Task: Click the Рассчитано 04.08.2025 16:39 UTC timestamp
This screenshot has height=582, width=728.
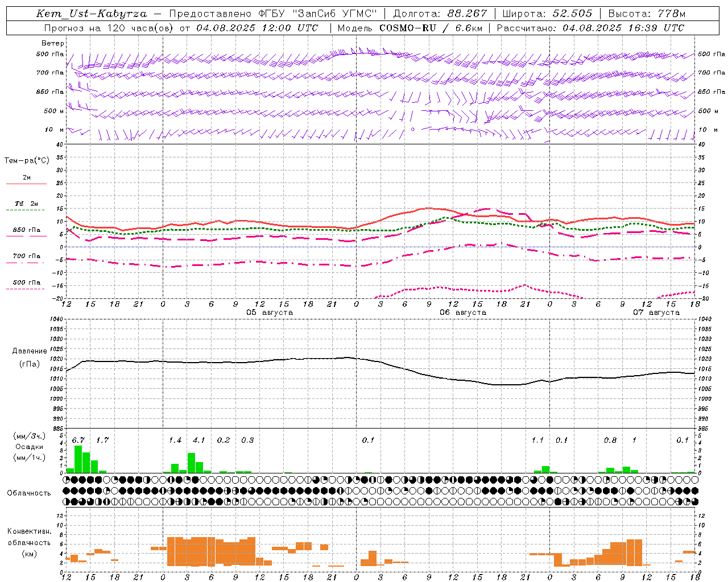Action: click(590, 28)
